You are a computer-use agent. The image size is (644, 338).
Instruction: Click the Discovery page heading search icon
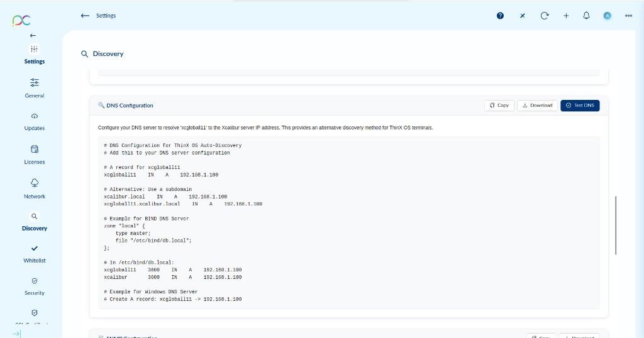coord(85,54)
